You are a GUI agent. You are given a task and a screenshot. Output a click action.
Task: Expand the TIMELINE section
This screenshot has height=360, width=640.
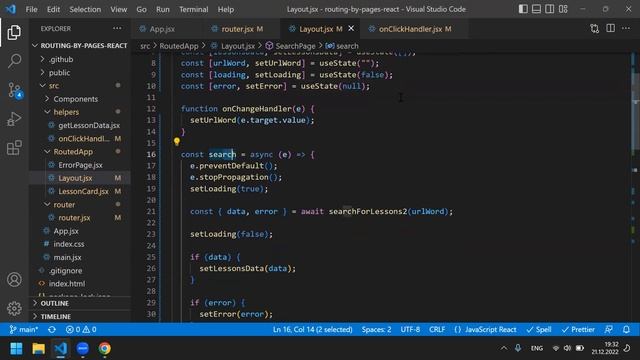80,316
